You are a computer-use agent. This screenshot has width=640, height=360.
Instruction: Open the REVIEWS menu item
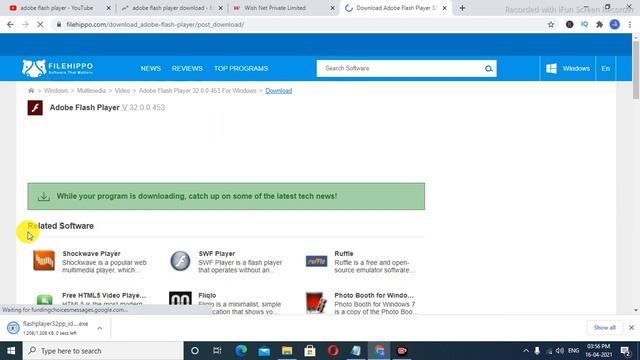(187, 69)
